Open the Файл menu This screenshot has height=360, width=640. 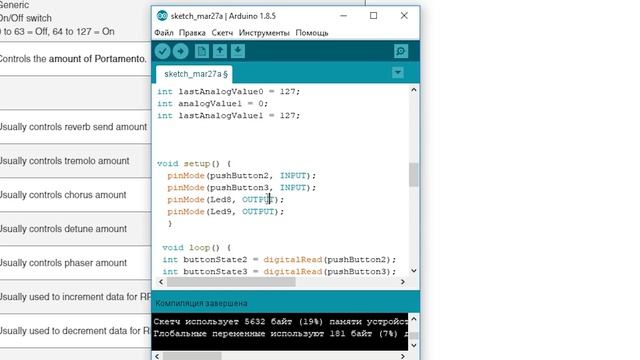(x=164, y=33)
